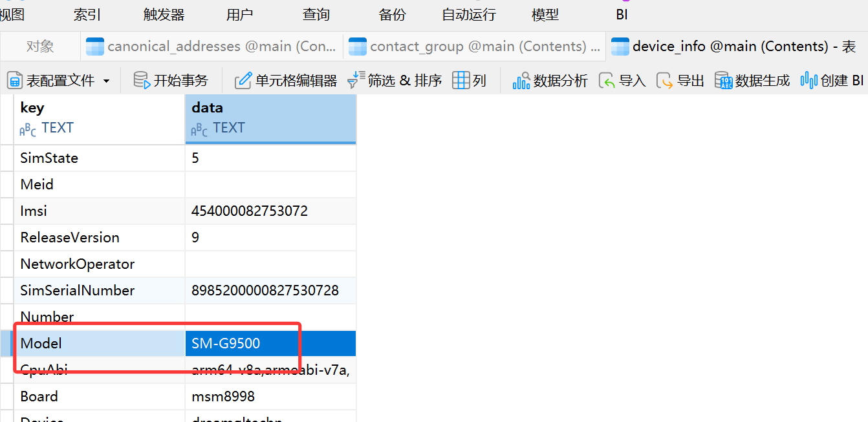Click the empty NetworkOperator data cell
Viewport: 868px width, 422px height.
(270, 264)
